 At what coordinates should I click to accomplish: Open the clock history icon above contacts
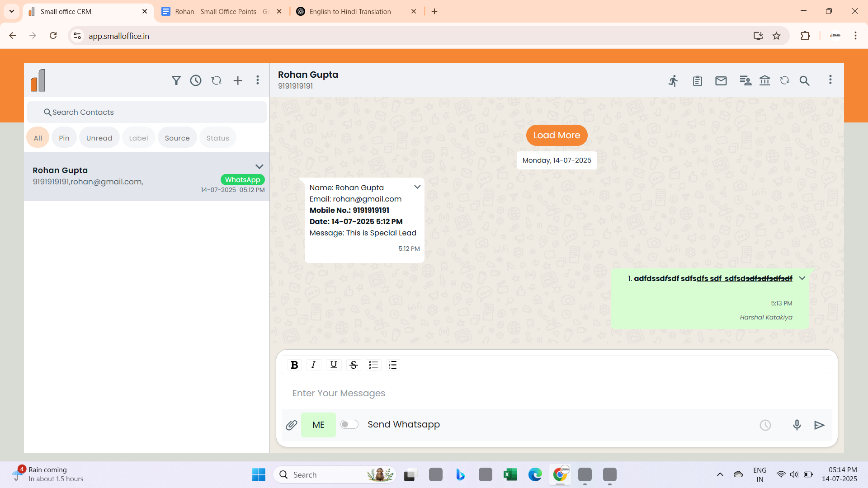click(196, 80)
